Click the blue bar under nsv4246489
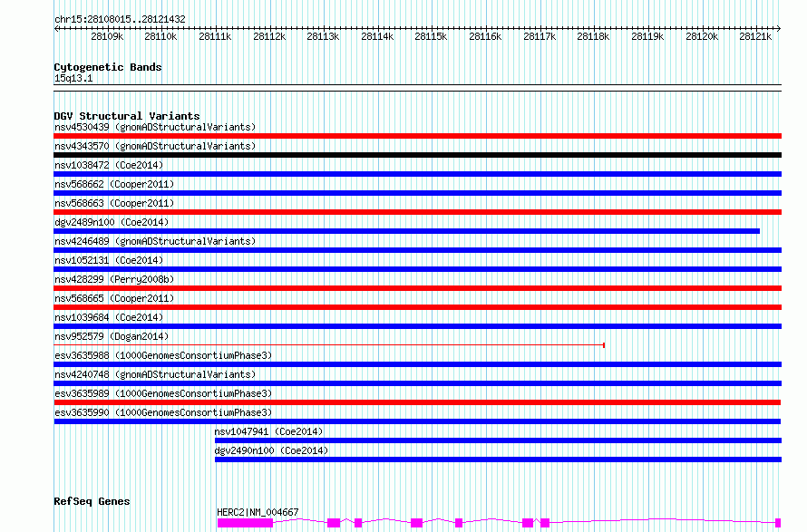The height and width of the screenshot is (532, 807). pos(417,250)
